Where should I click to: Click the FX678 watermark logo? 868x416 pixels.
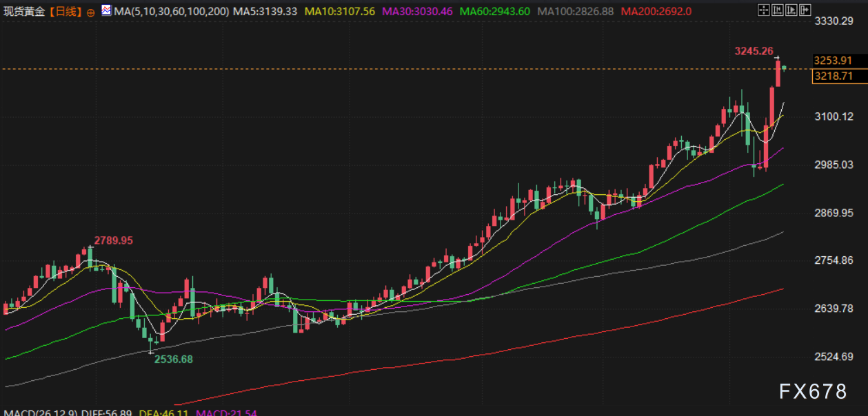click(x=813, y=392)
